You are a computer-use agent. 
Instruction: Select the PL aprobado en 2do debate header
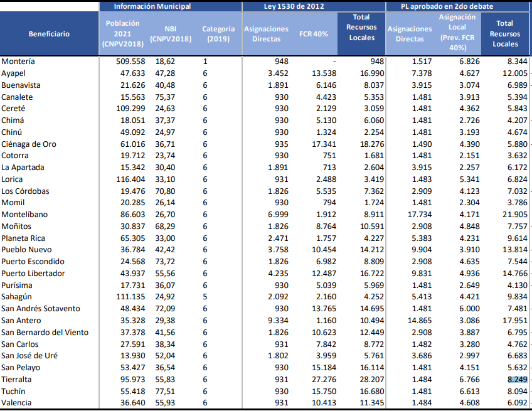point(455,6)
